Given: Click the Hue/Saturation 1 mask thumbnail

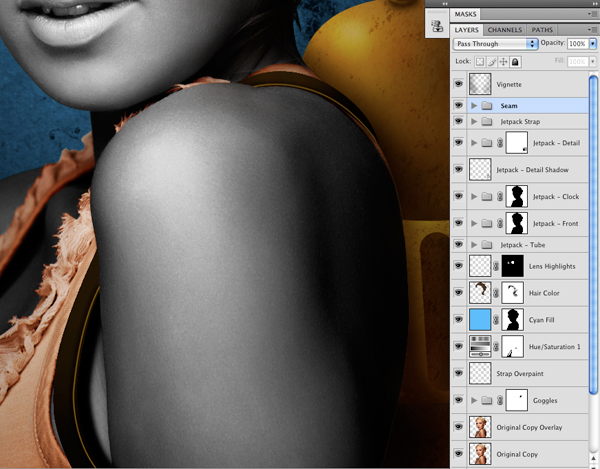Looking at the screenshot, I should [x=512, y=346].
